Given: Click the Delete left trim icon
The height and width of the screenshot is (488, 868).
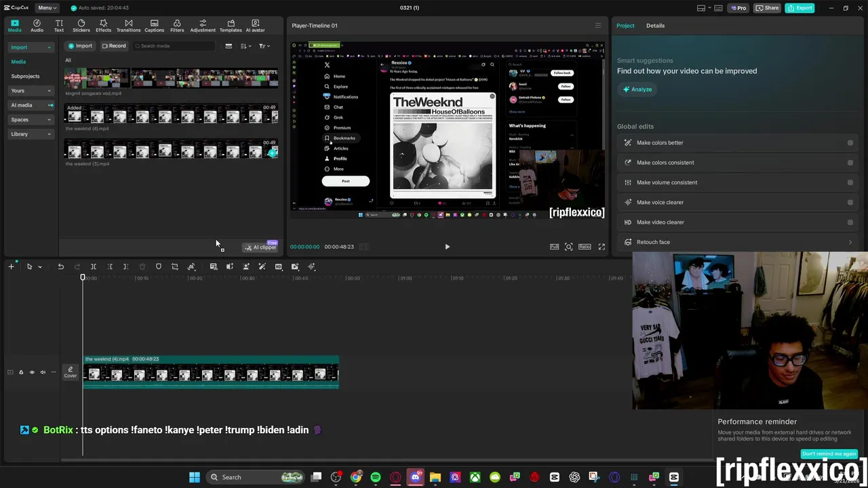Looking at the screenshot, I should point(110,266).
